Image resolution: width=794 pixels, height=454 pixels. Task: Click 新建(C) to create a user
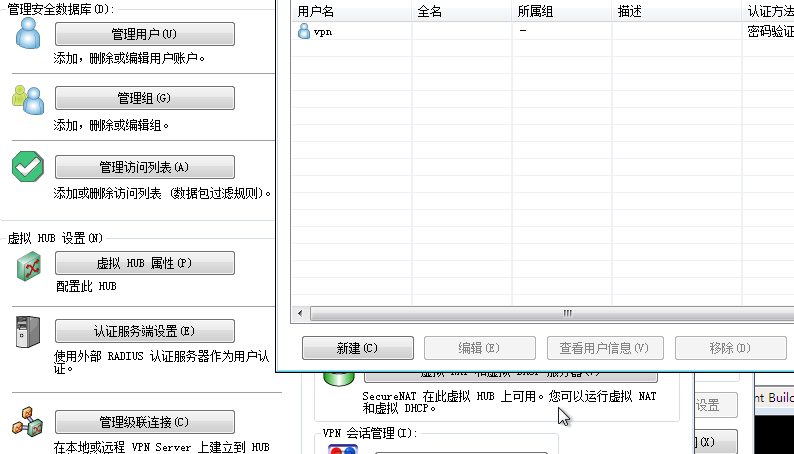pos(358,348)
